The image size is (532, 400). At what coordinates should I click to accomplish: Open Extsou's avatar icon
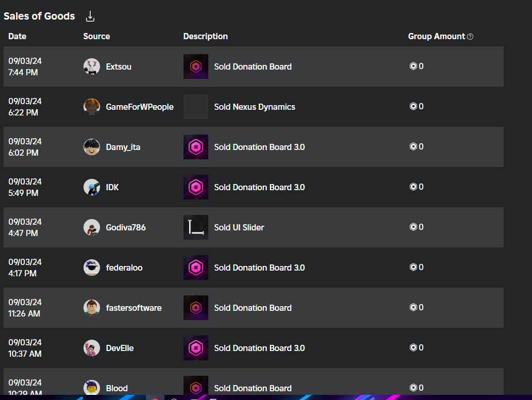tap(92, 66)
